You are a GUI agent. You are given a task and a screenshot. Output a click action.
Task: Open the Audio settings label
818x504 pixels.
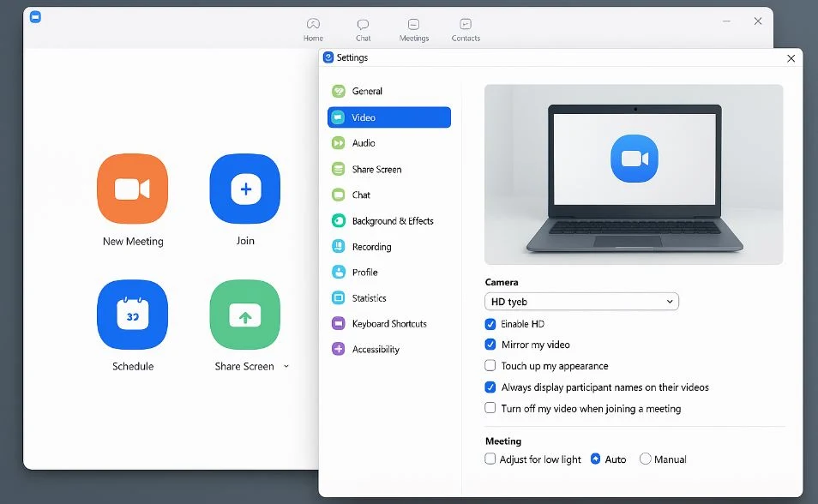(364, 143)
